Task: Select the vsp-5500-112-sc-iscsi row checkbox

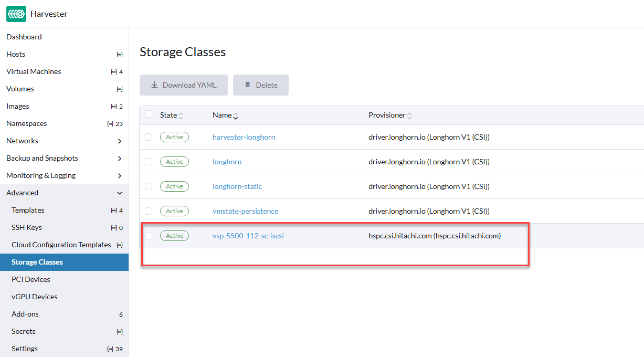Action: [149, 236]
